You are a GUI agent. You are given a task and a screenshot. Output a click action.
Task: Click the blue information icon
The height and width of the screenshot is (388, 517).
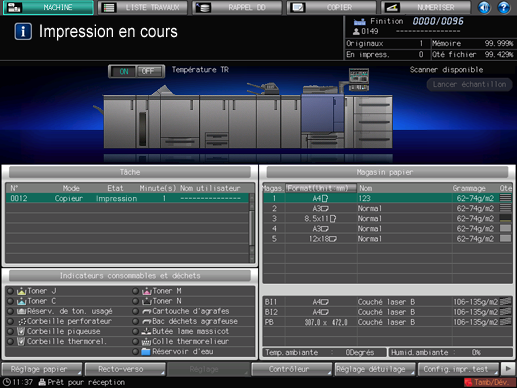[x=23, y=32]
